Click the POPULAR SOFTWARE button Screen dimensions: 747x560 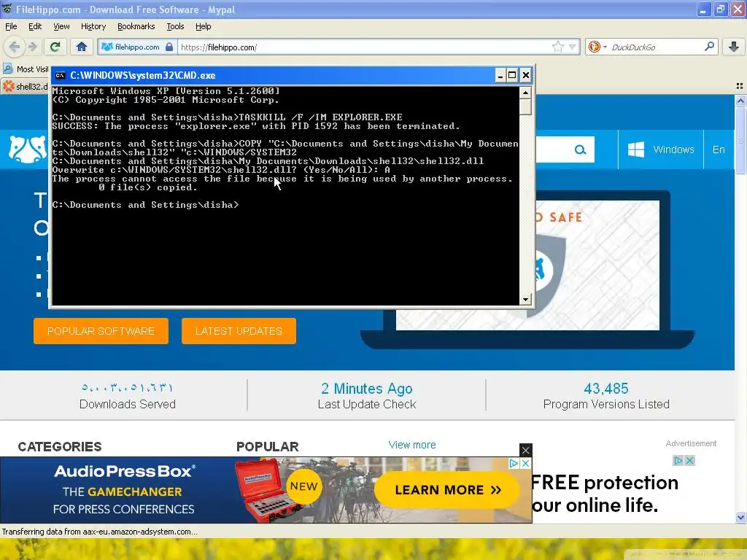coord(101,331)
